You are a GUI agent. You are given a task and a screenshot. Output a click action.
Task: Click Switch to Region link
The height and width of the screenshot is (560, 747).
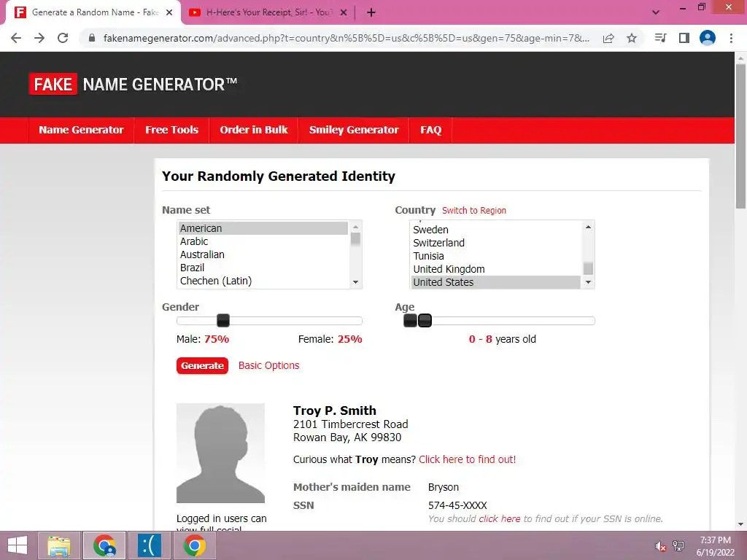pos(474,211)
